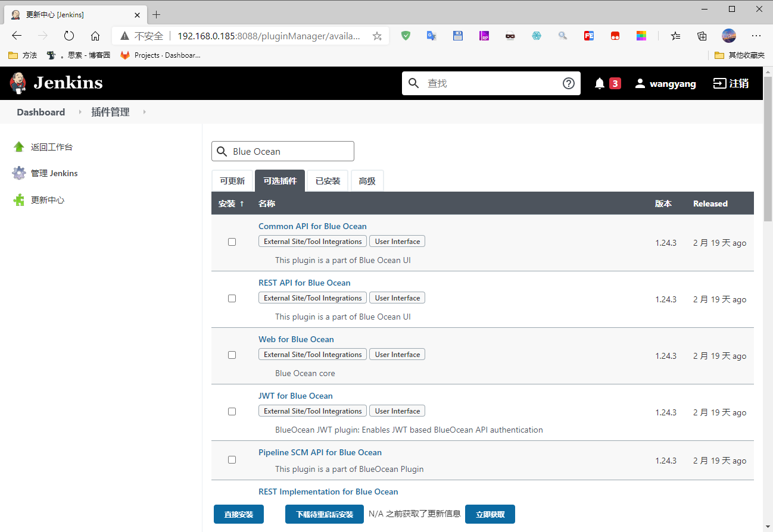
Task: Click the Blue Ocean plugin filter field
Action: pyautogui.click(x=283, y=151)
